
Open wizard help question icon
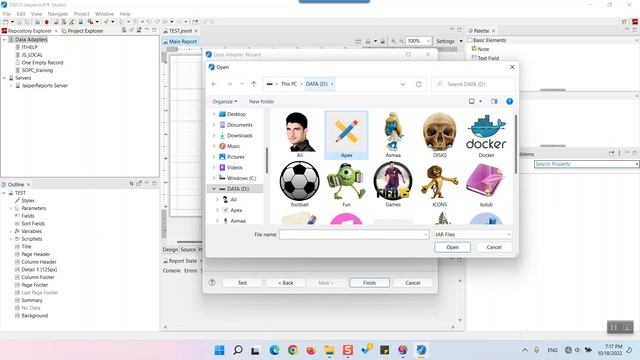coord(212,282)
